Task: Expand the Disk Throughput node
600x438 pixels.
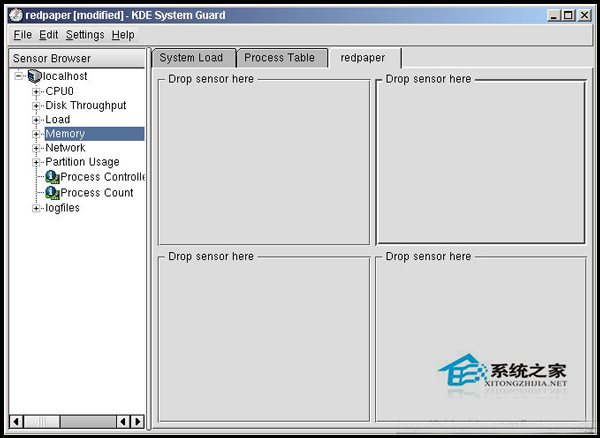Action: [x=36, y=106]
